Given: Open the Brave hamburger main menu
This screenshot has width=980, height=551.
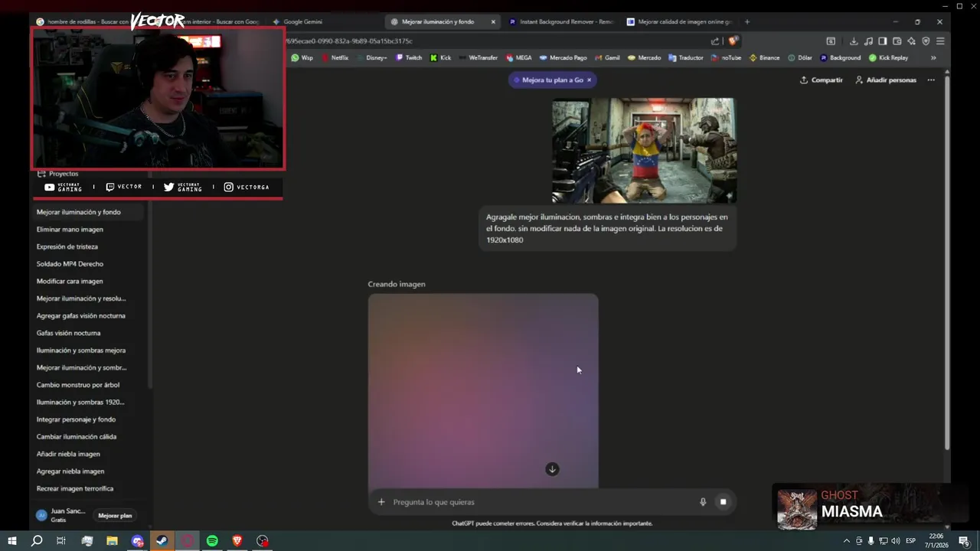Looking at the screenshot, I should pyautogui.click(x=940, y=41).
